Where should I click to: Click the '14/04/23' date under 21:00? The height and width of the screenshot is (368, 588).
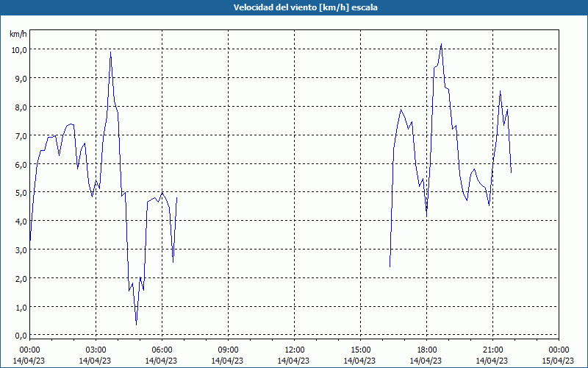pyautogui.click(x=492, y=361)
